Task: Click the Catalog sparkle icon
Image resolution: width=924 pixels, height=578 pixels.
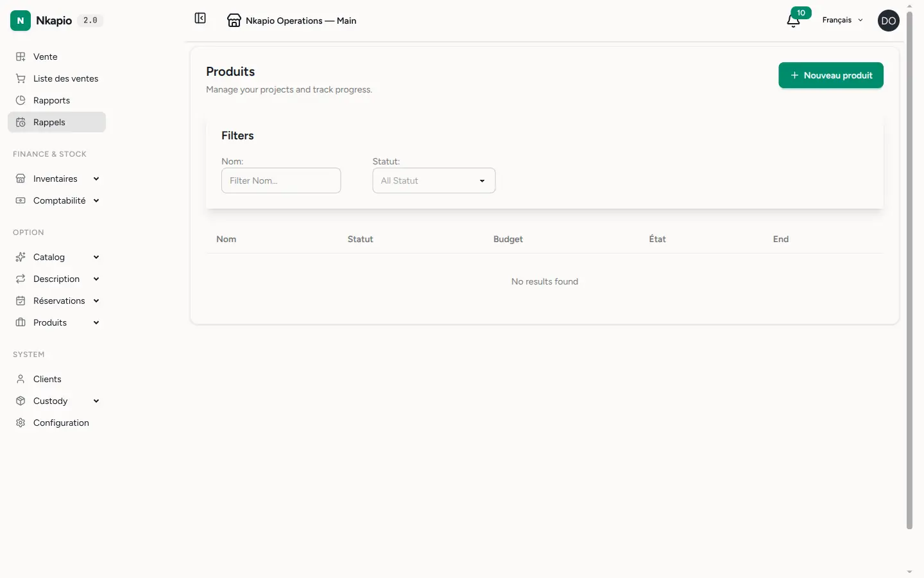Action: (21, 257)
